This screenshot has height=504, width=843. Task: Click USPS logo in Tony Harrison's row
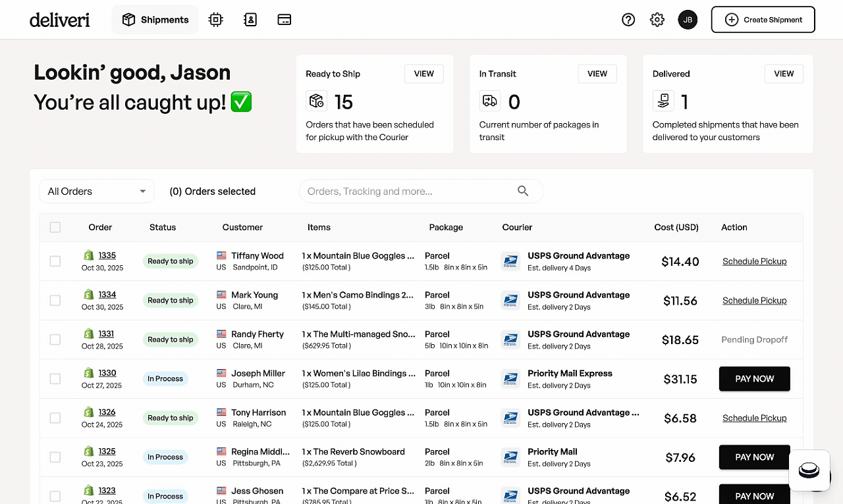click(x=510, y=418)
